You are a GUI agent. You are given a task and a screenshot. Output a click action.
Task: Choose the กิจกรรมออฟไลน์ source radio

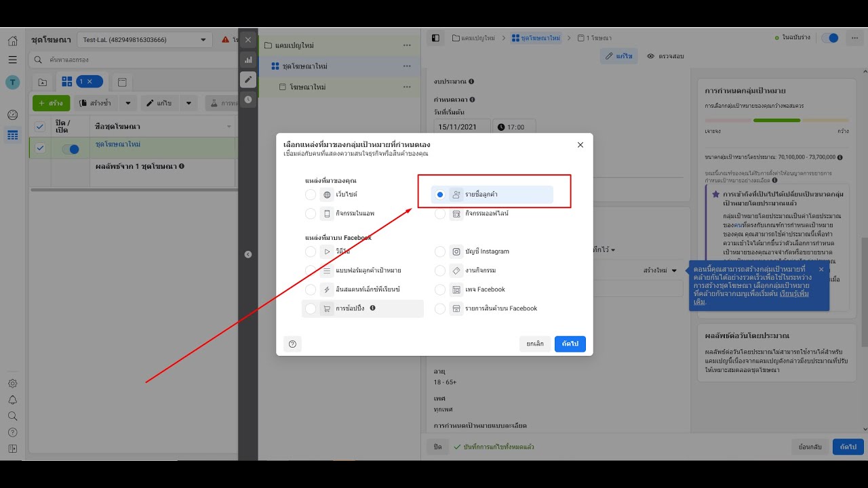[x=440, y=213]
